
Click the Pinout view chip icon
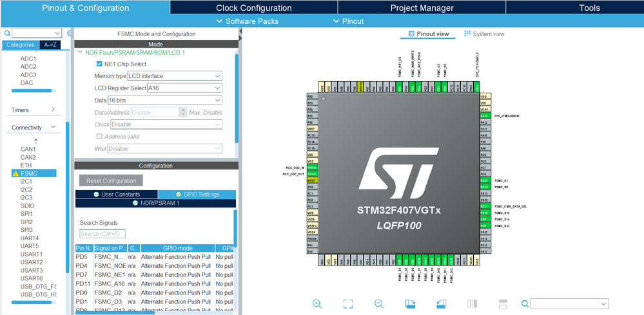(411, 33)
